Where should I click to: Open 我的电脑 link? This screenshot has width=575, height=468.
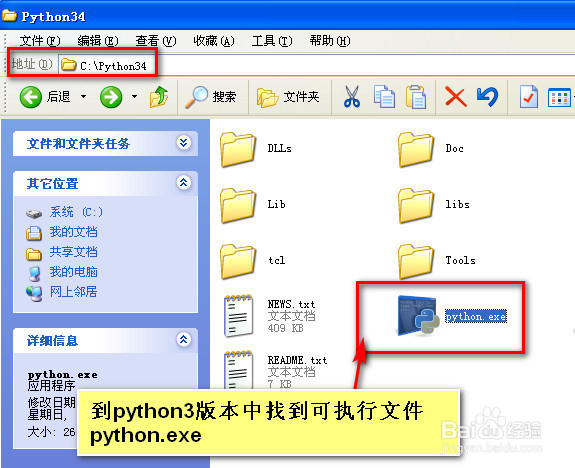[74, 272]
